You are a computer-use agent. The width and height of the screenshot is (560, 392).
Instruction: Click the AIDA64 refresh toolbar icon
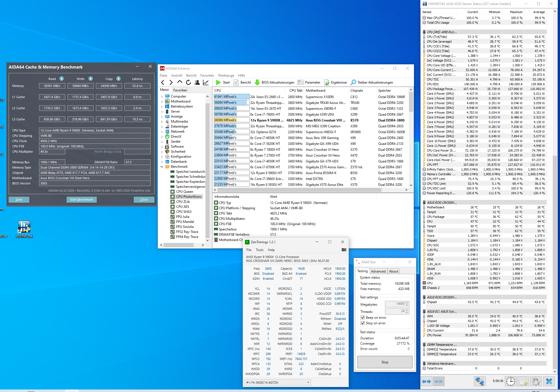coord(188,82)
